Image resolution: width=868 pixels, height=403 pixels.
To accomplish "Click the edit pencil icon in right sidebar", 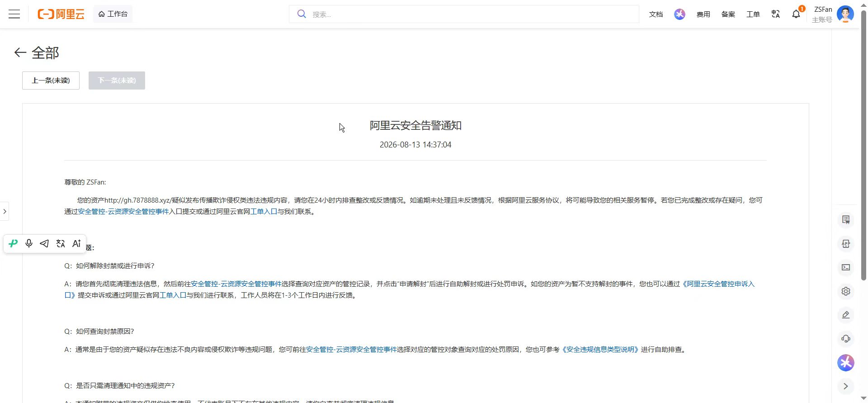I will point(846,315).
